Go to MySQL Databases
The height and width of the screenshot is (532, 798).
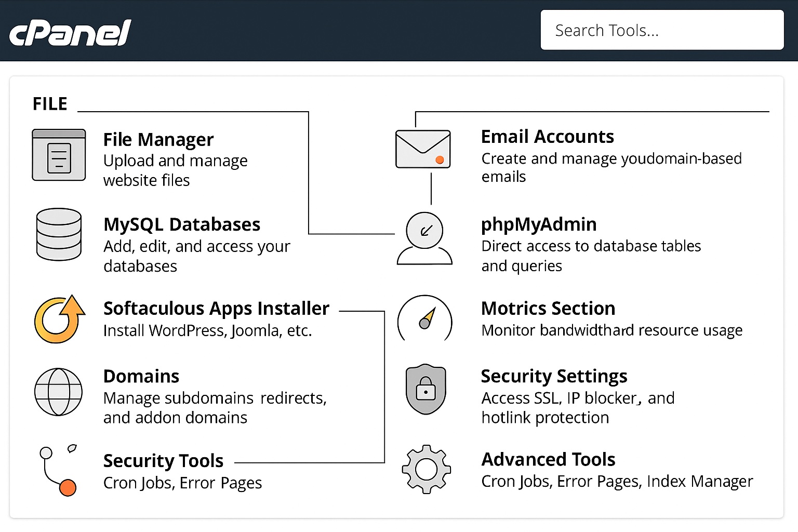pos(182,224)
